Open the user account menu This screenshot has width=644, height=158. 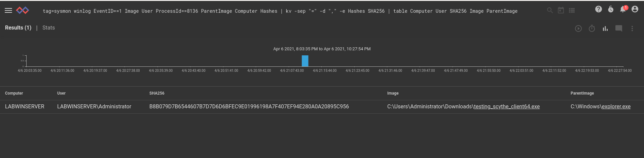click(x=635, y=9)
